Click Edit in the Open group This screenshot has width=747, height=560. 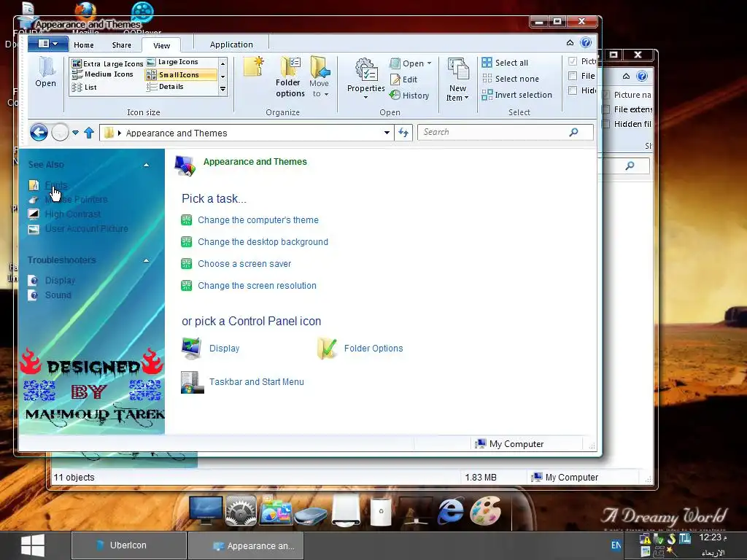[x=403, y=79]
